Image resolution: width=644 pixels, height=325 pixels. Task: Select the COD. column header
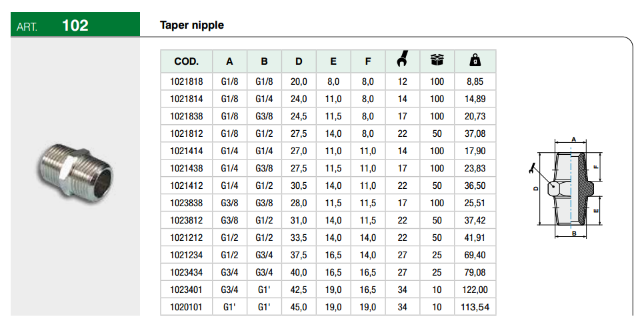click(x=187, y=61)
